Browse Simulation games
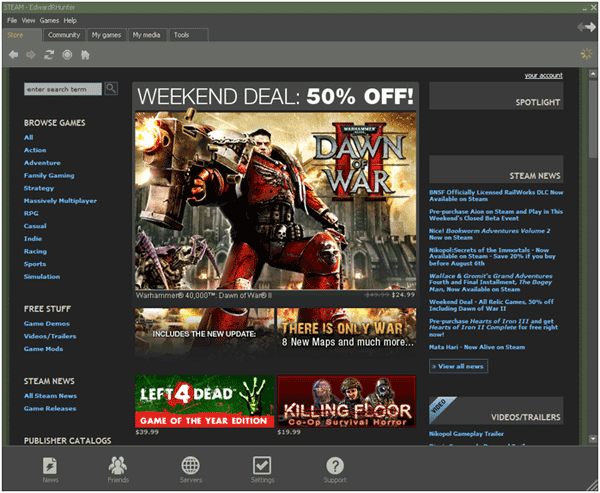Image resolution: width=600 pixels, height=493 pixels. pyautogui.click(x=42, y=276)
